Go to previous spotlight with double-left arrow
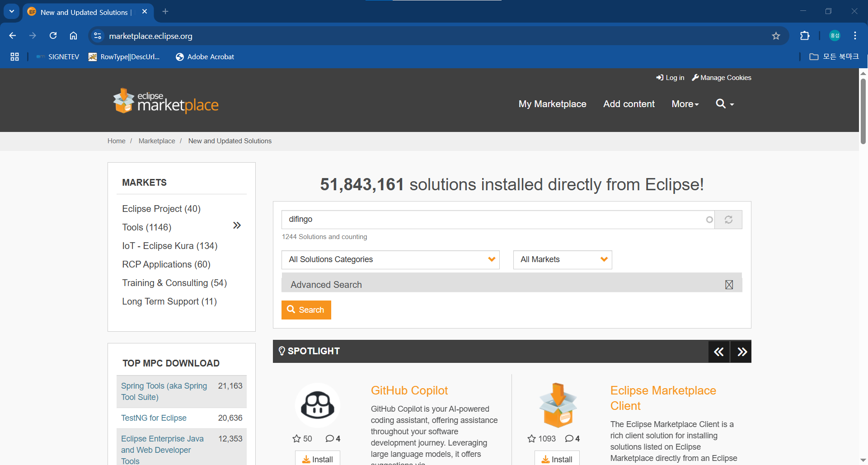868x465 pixels. tap(718, 352)
